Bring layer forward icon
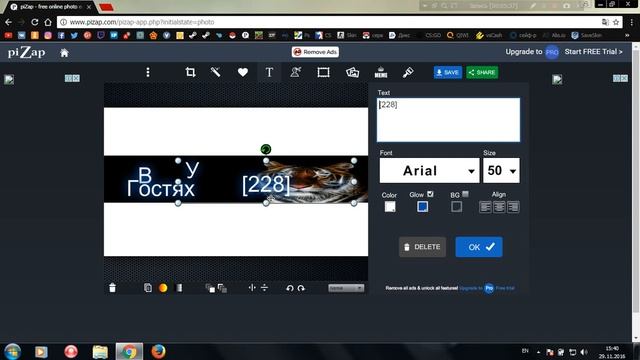 (x=210, y=288)
